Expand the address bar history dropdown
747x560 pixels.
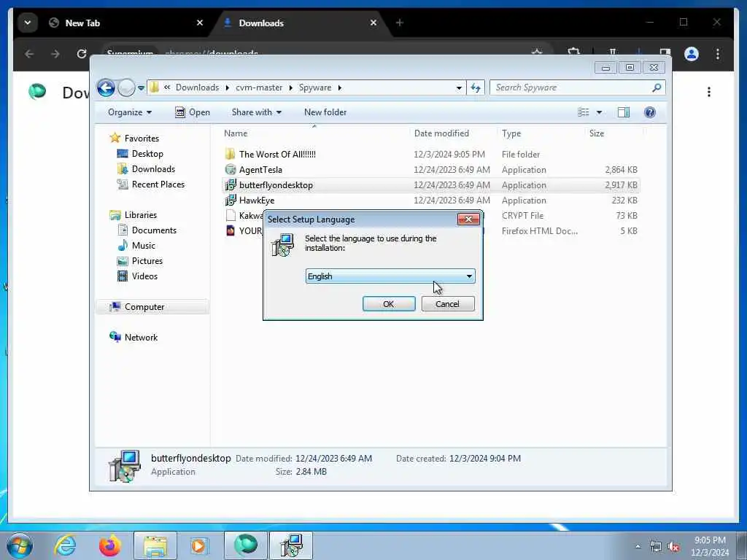[x=459, y=87]
